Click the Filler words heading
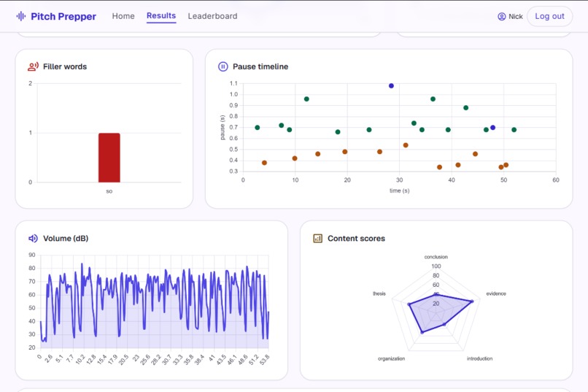Image resolution: width=588 pixels, height=392 pixels. pos(65,66)
